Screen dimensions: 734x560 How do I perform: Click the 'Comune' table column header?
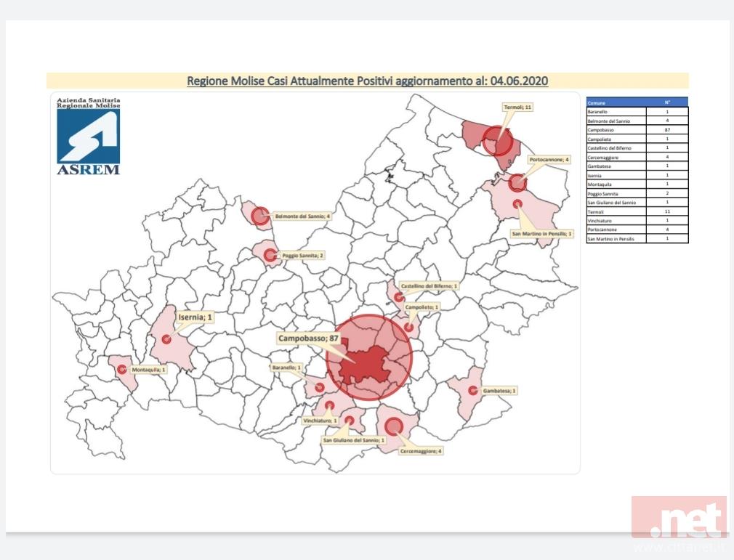pyautogui.click(x=616, y=103)
